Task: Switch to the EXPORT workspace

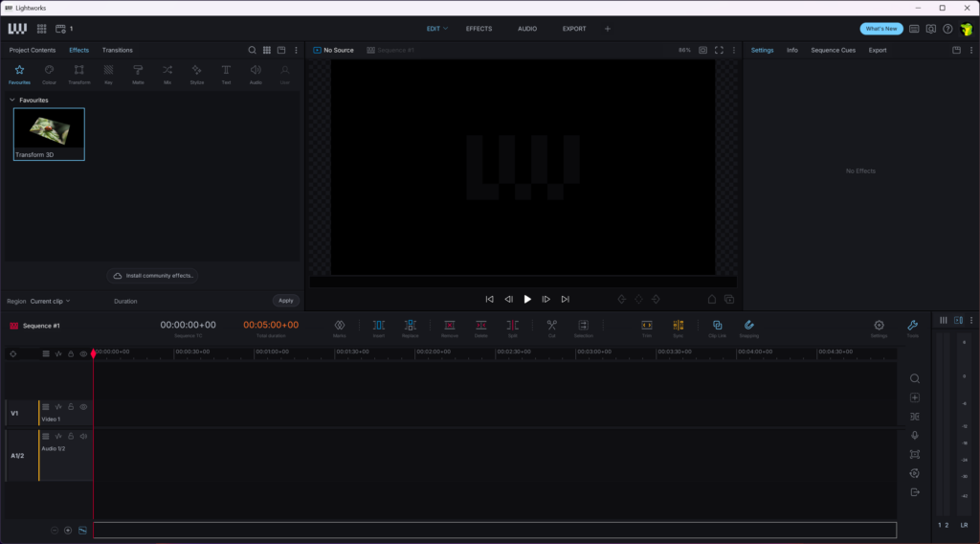Action: coord(574,29)
